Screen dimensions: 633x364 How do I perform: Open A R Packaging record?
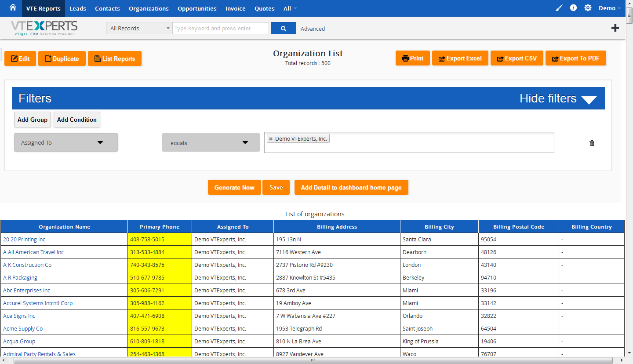coord(20,278)
